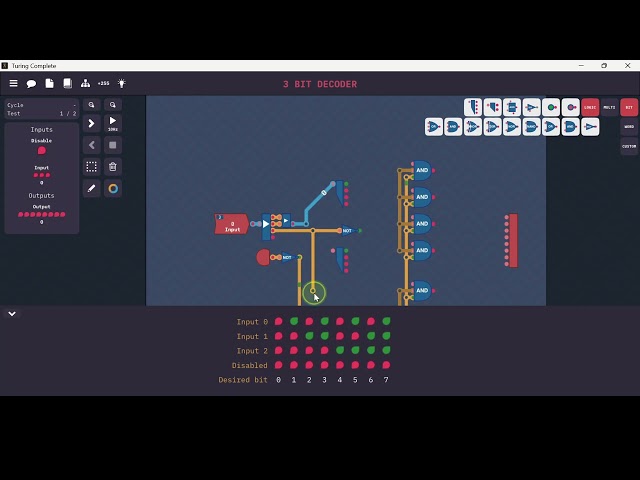Viewport: 640px width, 480px height.
Task: Click the 'Input 1' row label
Action: click(x=252, y=336)
